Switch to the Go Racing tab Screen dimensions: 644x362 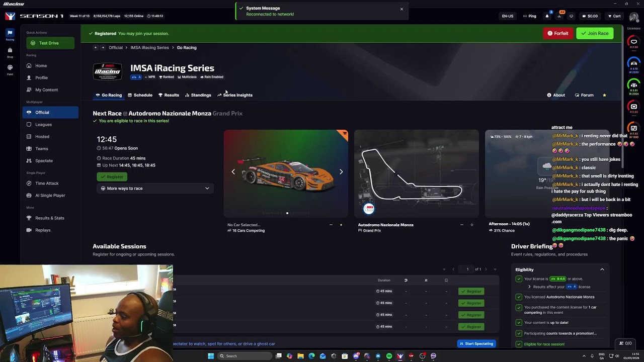109,95
